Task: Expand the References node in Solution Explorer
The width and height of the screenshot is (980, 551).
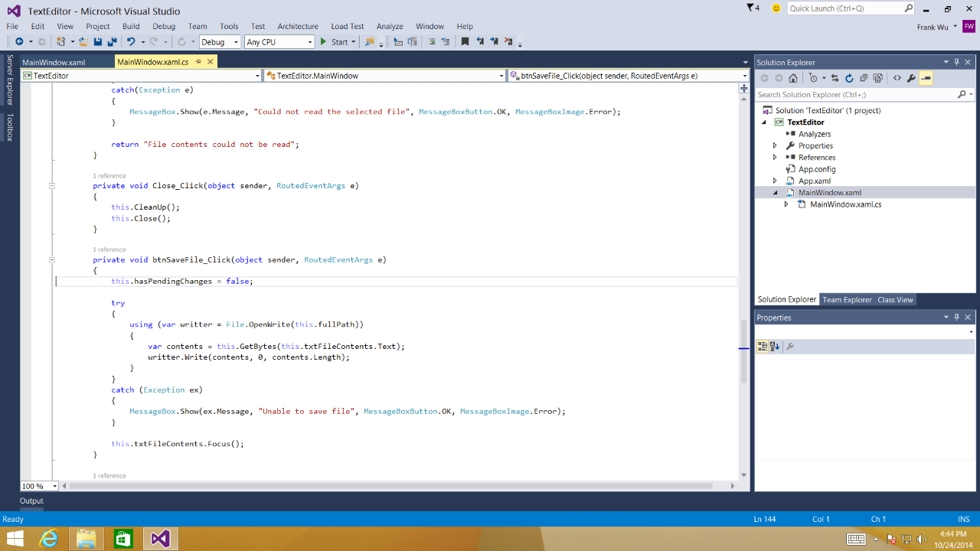Action: (775, 157)
